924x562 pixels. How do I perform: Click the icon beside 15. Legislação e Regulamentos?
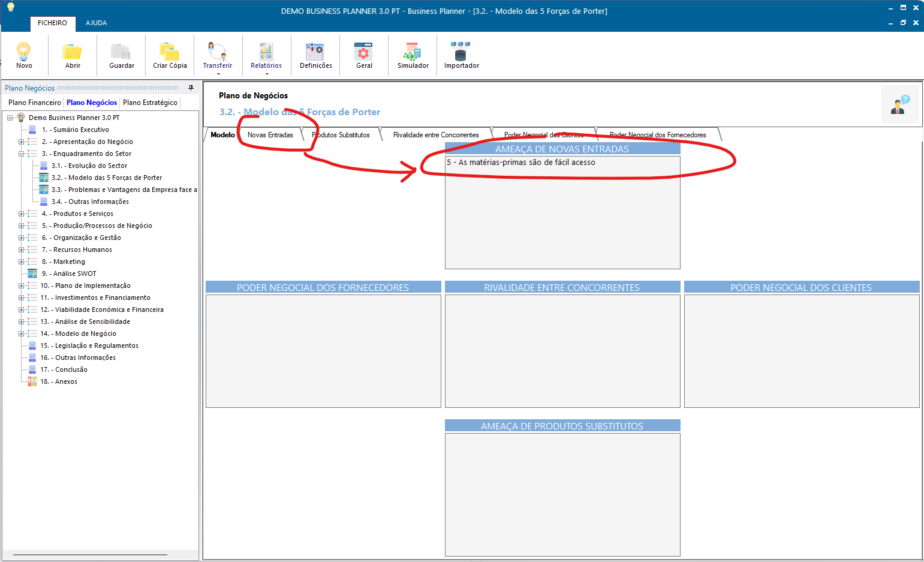coord(32,345)
